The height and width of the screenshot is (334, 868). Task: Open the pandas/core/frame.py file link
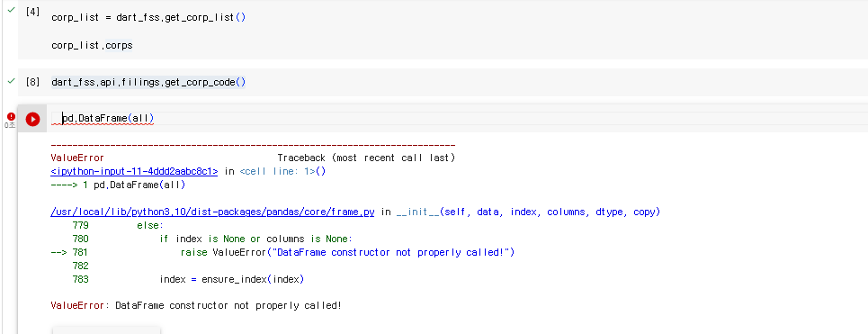(212, 212)
